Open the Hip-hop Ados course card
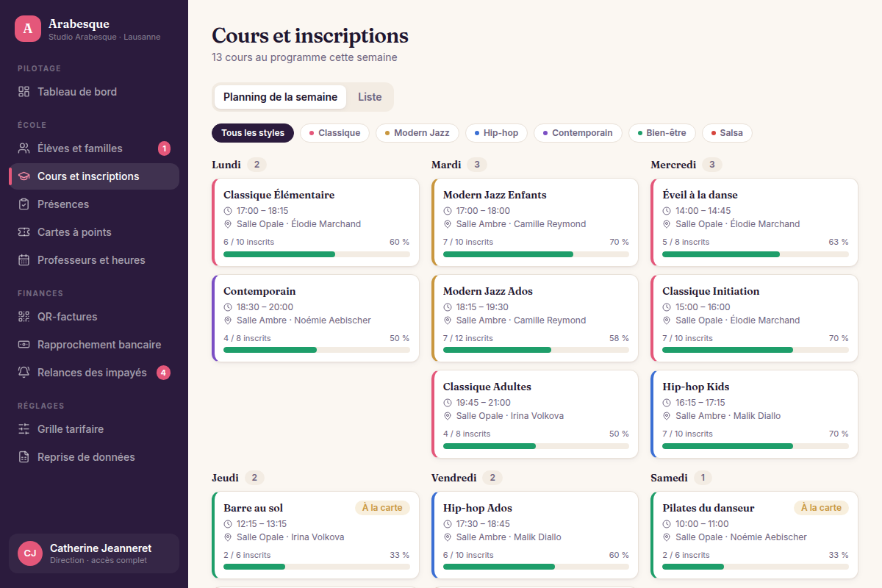 535,535
